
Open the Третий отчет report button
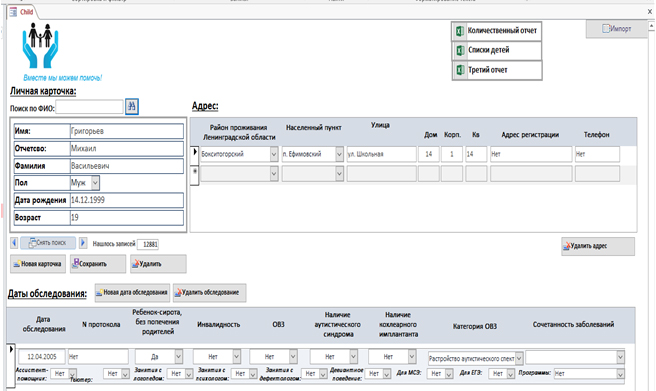click(497, 70)
